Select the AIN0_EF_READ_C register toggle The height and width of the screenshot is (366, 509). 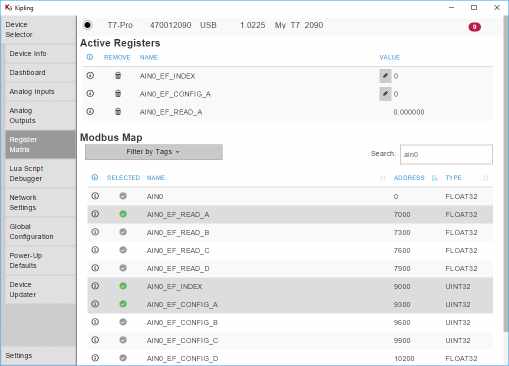pos(123,250)
